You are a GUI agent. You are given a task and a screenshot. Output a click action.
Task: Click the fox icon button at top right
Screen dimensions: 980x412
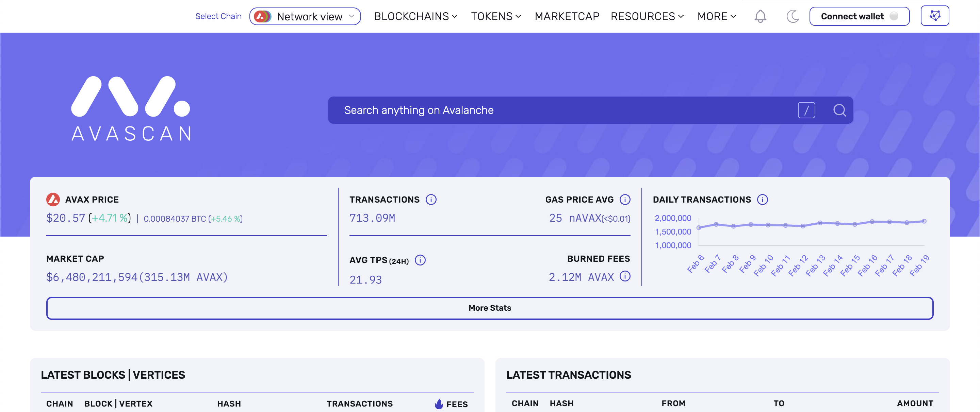click(935, 16)
